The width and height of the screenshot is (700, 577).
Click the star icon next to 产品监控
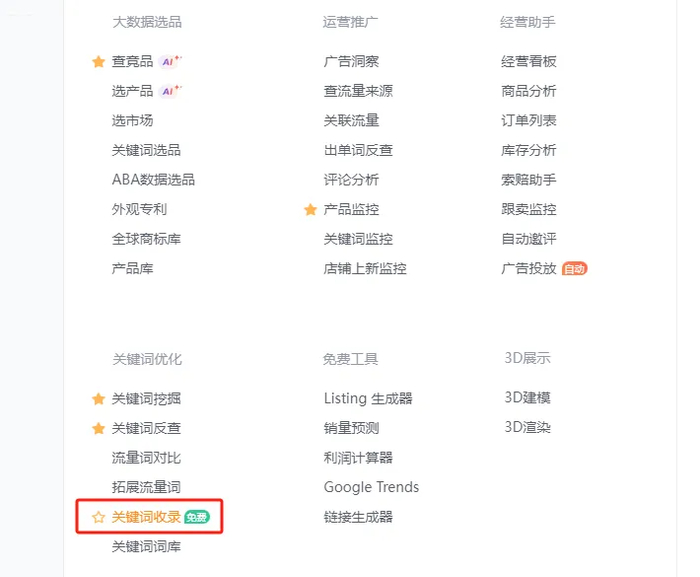[x=310, y=210]
